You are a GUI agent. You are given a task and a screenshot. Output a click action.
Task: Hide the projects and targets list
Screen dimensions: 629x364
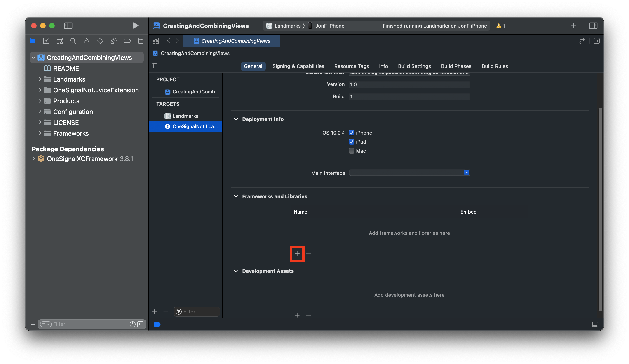[155, 66]
